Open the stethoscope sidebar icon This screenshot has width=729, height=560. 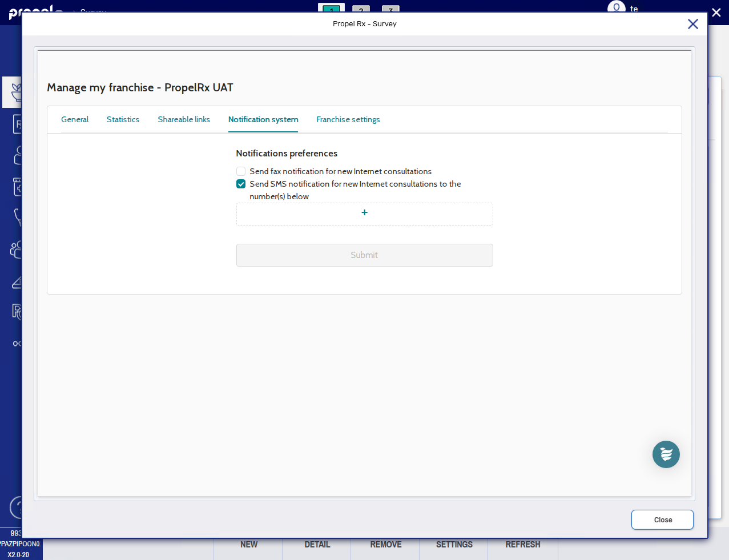(x=17, y=217)
